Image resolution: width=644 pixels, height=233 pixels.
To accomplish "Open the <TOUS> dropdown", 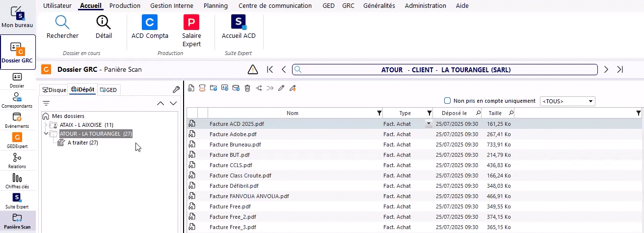I will pyautogui.click(x=567, y=101).
